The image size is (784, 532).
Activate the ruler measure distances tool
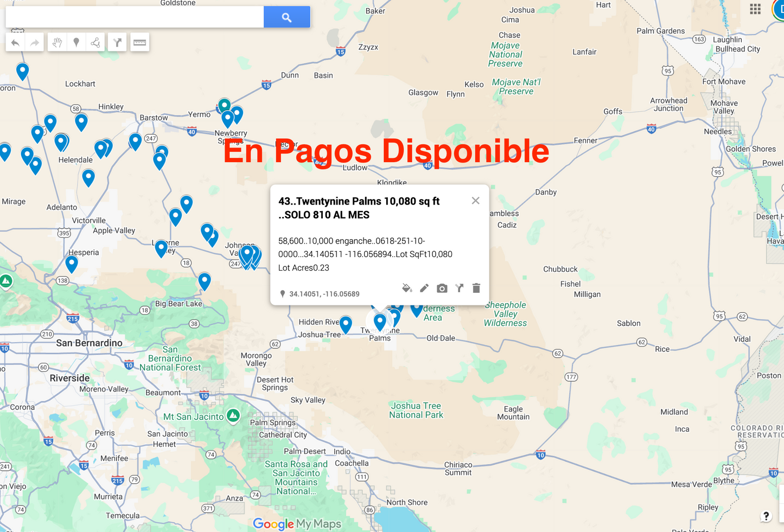[139, 42]
